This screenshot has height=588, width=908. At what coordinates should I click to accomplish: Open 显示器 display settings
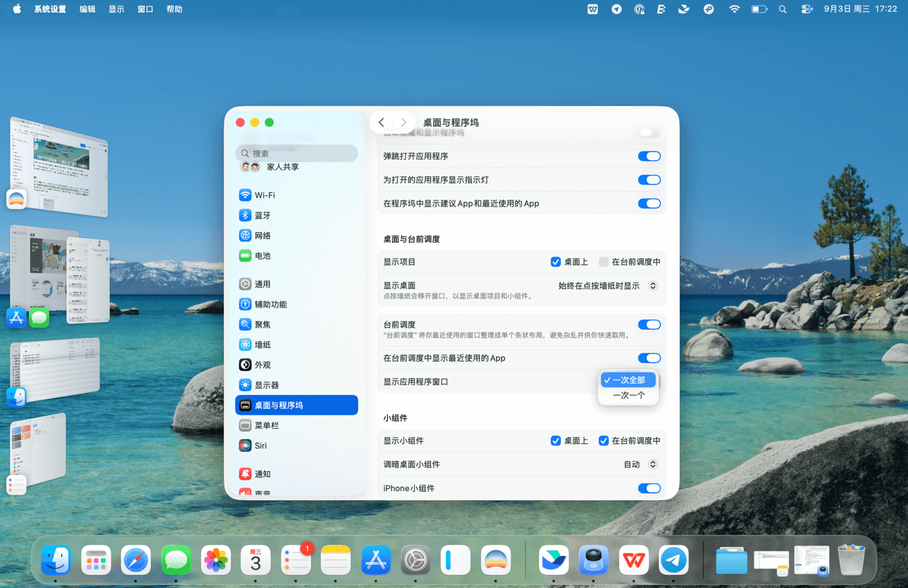(266, 385)
